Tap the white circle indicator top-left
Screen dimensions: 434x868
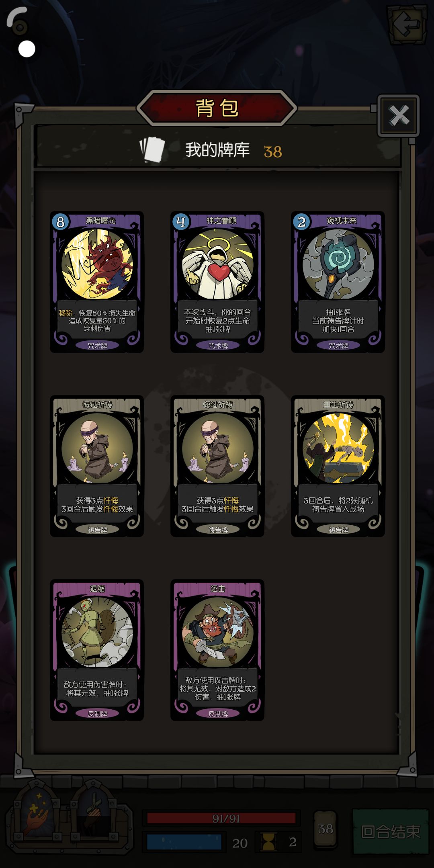[x=27, y=49]
